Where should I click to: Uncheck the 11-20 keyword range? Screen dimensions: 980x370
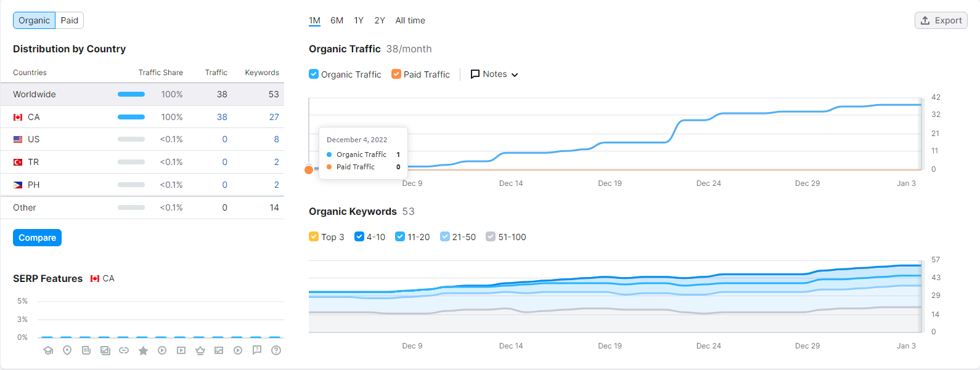400,237
